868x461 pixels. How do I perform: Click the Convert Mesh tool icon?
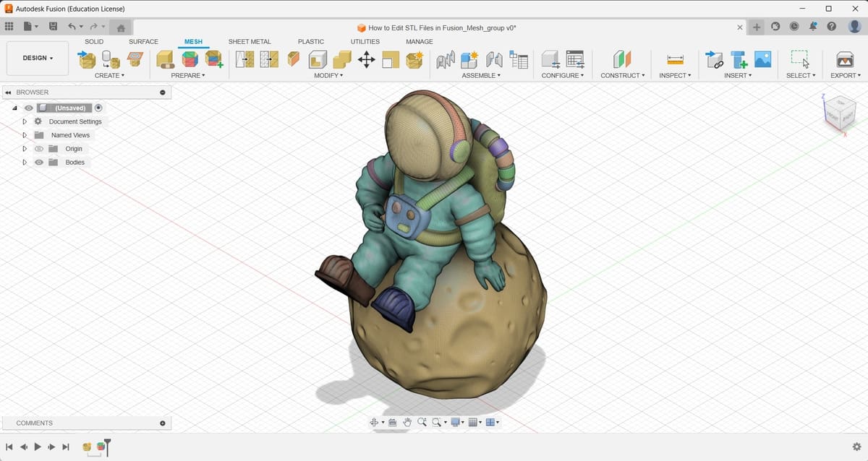(x=414, y=59)
